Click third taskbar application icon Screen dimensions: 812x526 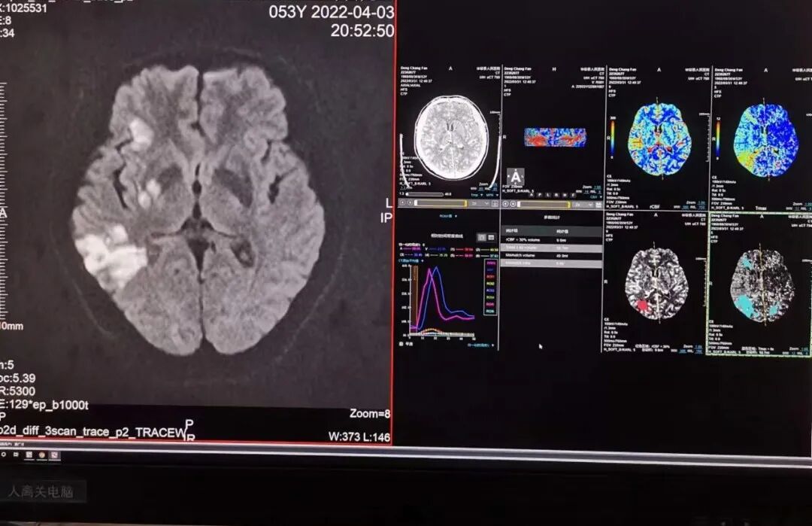click(x=29, y=455)
